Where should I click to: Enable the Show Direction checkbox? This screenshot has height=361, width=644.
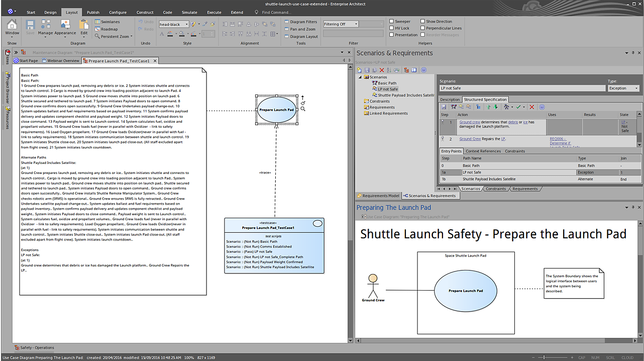(x=422, y=22)
